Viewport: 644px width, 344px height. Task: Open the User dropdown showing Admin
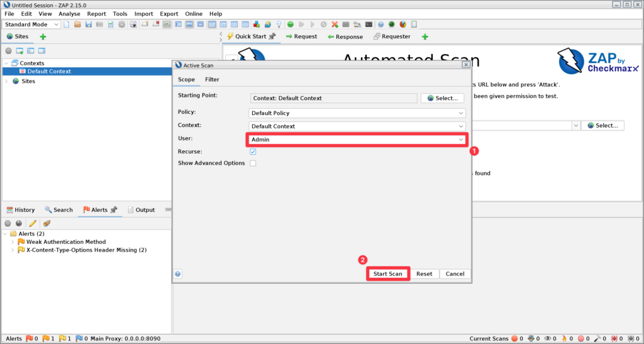pyautogui.click(x=357, y=140)
